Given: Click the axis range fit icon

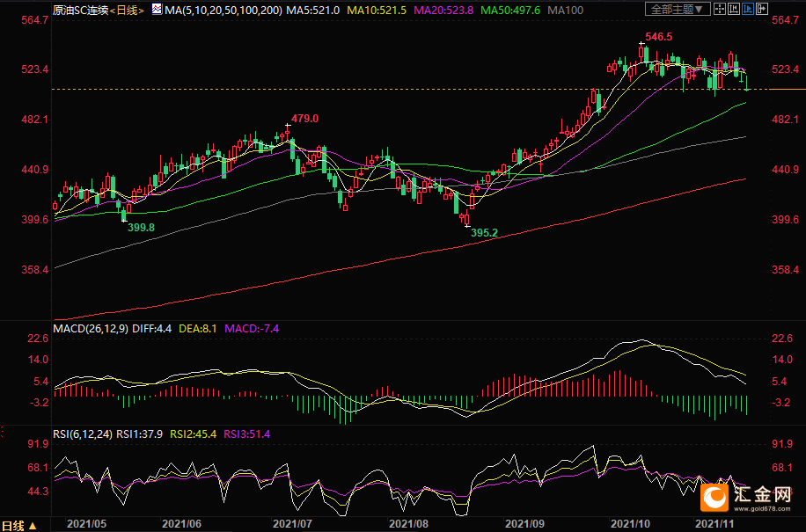Looking at the screenshot, I should [734, 9].
